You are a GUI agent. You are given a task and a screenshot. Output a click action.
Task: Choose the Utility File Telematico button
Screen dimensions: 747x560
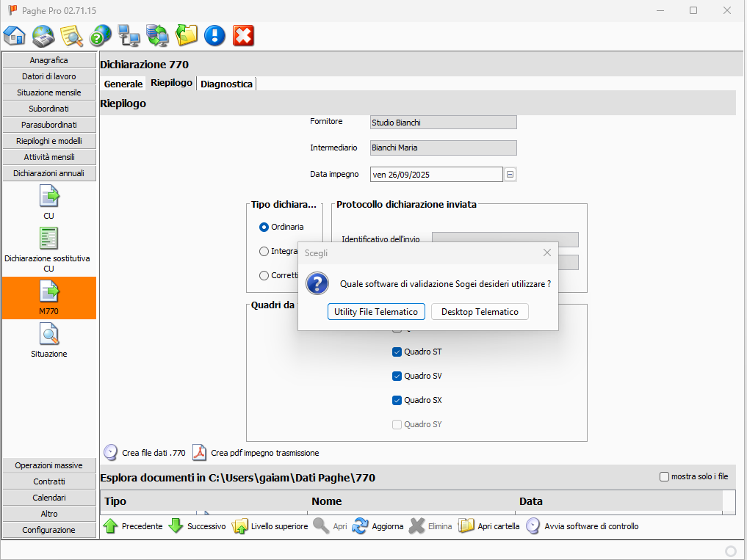376,312
